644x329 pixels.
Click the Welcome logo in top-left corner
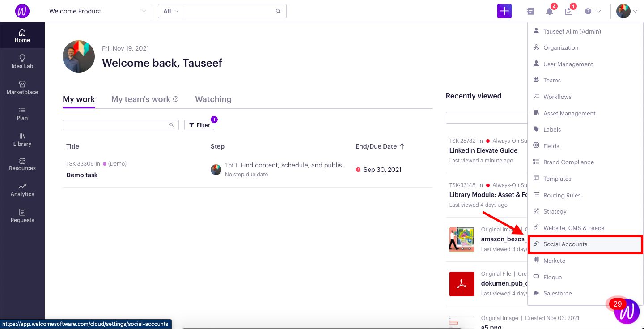[22, 11]
